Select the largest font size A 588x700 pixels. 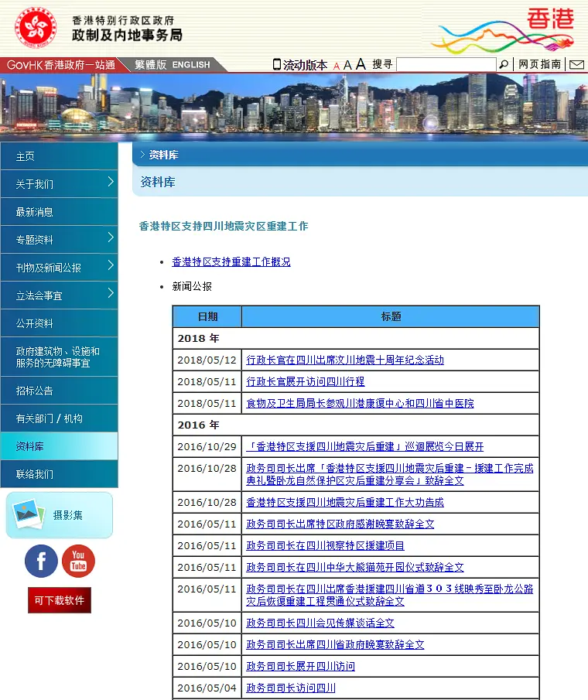coord(361,64)
